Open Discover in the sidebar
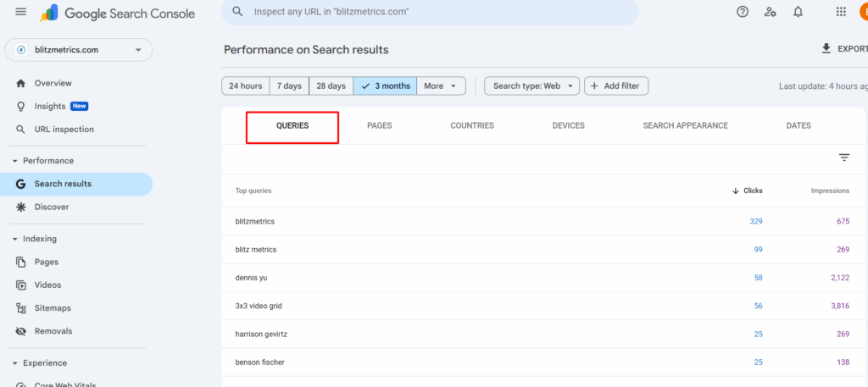This screenshot has height=387, width=868. click(x=52, y=207)
